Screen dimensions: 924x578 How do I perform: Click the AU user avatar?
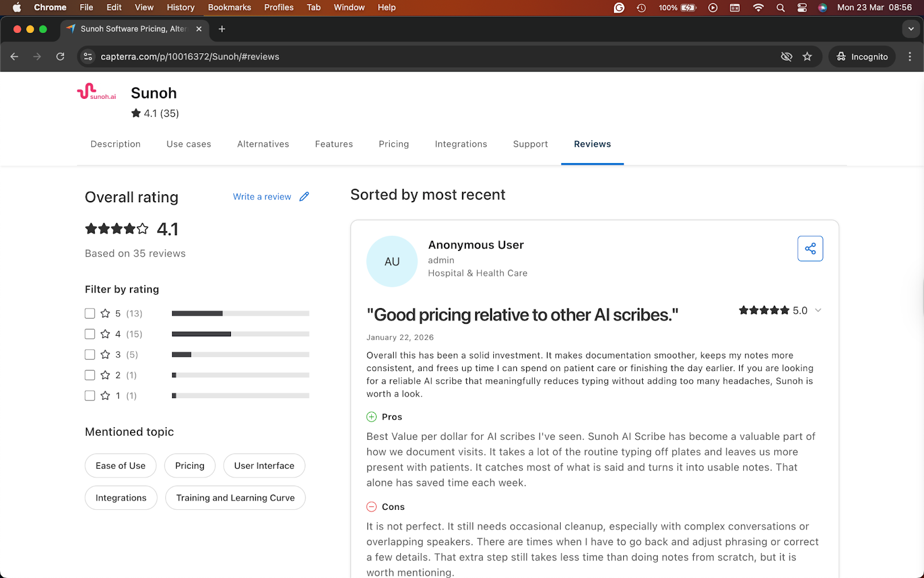[x=392, y=261]
